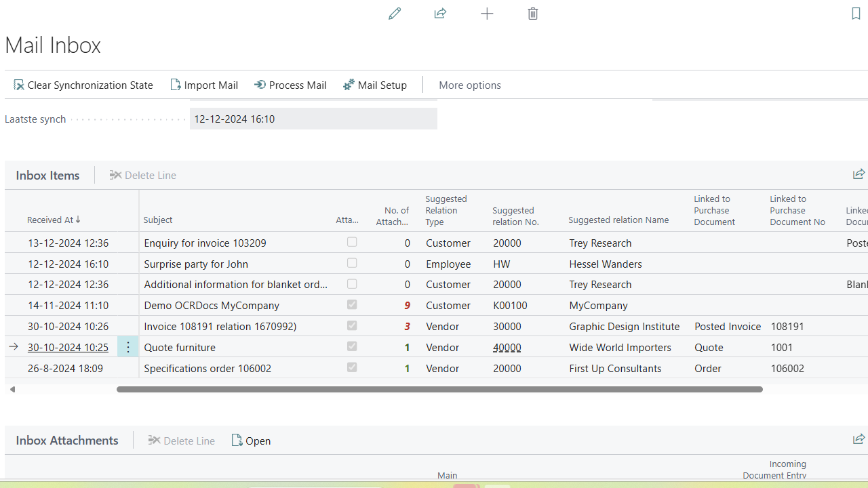
Task: Select the Enquiry for invoice 103209 subject
Action: 205,243
